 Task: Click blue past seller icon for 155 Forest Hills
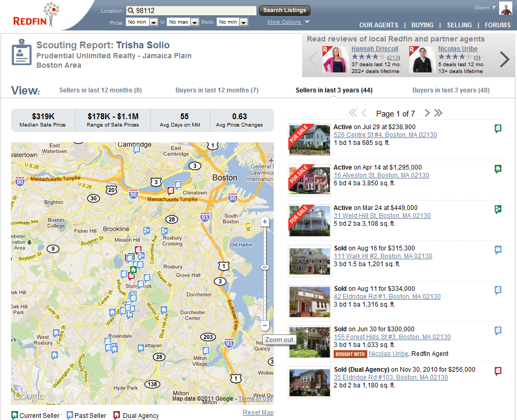point(498,331)
